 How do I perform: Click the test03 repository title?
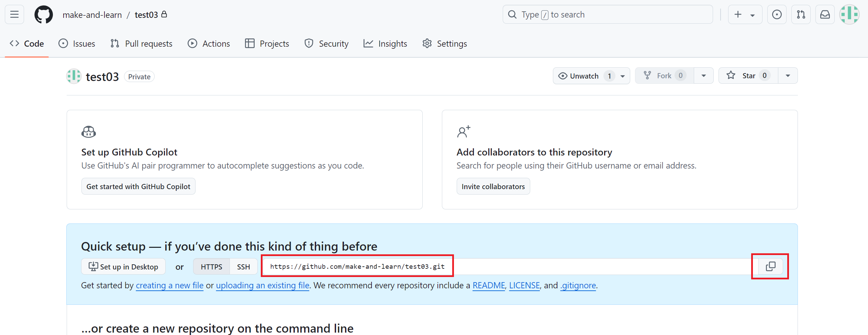click(102, 77)
